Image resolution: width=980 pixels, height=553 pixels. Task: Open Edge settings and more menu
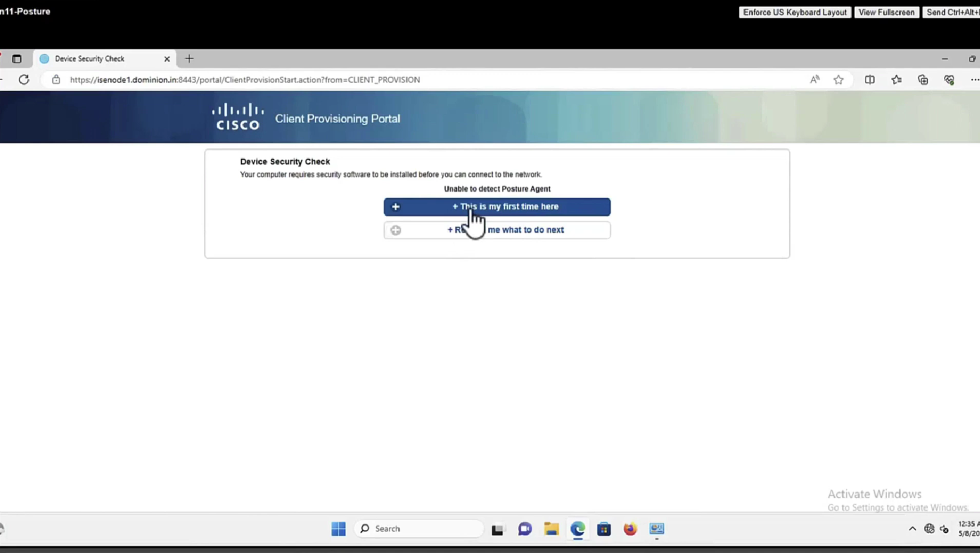974,80
